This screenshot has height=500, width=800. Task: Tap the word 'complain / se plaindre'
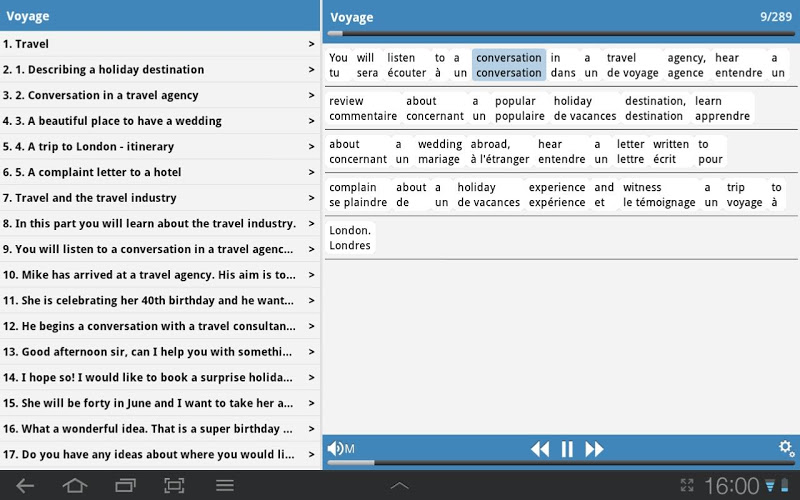coord(358,195)
